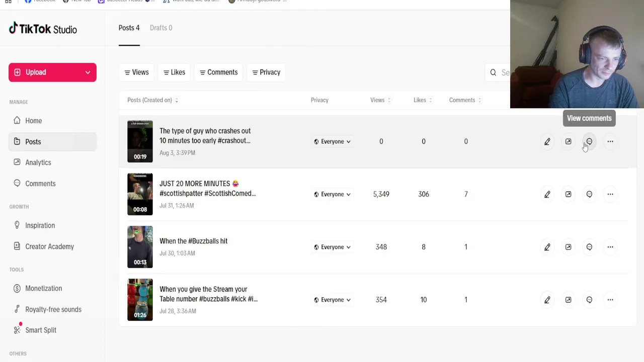Edit the "Table number #buzzballs" post
This screenshot has height=362, width=644.
tap(547, 300)
